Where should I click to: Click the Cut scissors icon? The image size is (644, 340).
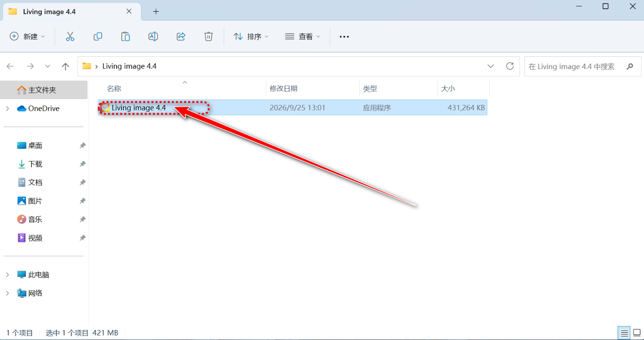point(70,36)
